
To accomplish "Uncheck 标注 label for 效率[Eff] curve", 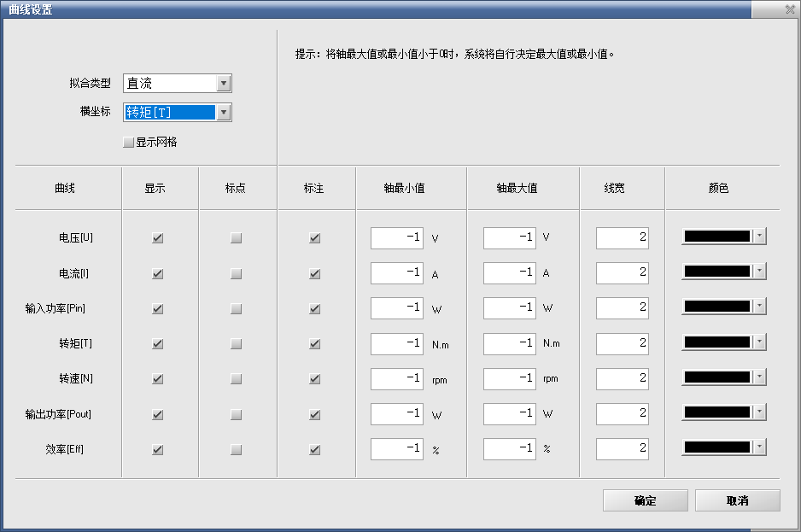I will coord(314,449).
